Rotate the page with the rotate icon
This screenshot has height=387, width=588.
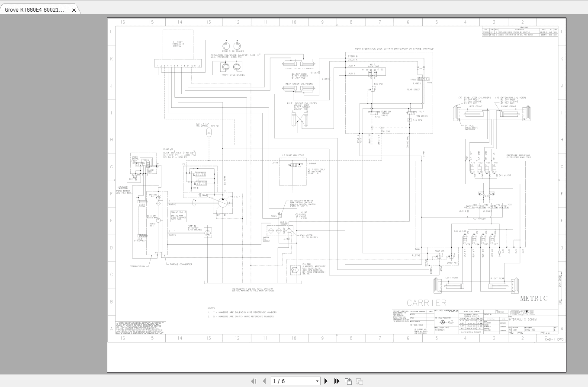tap(348, 381)
